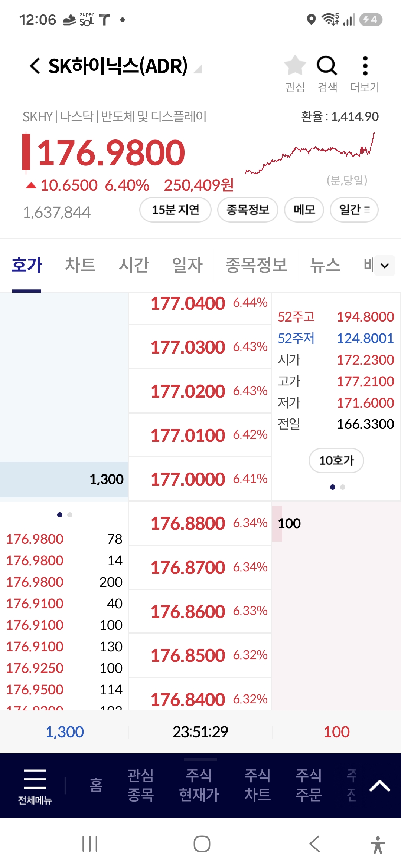Open the 메모 button
Image resolution: width=401 pixels, height=868 pixels.
304,210
